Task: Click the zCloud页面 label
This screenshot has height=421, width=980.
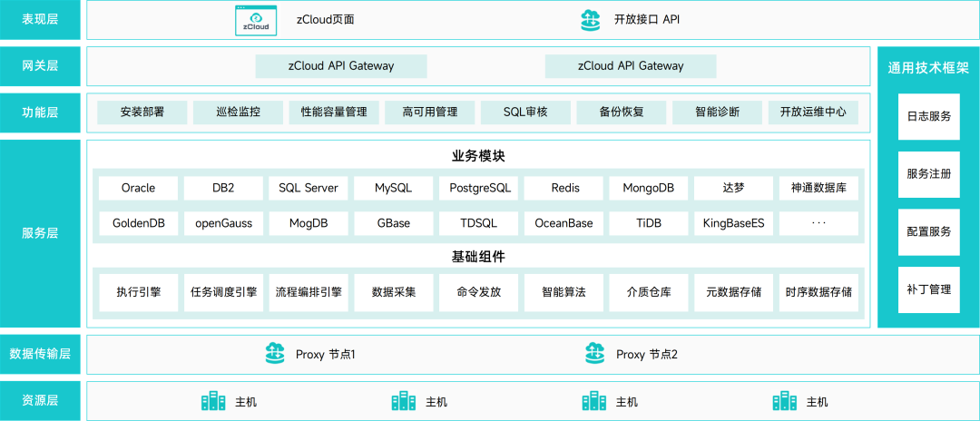Action: [326, 20]
